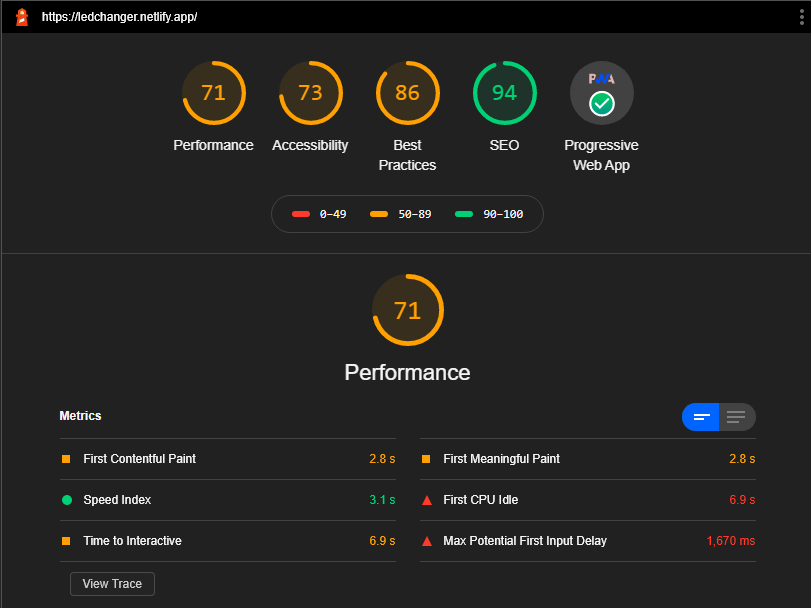
Task: Select the Progressive Web App label
Action: (x=602, y=155)
